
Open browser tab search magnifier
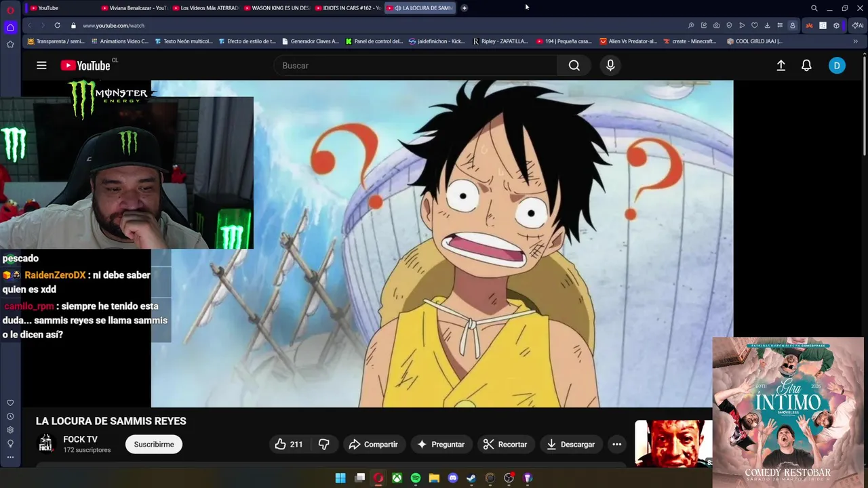click(x=814, y=8)
